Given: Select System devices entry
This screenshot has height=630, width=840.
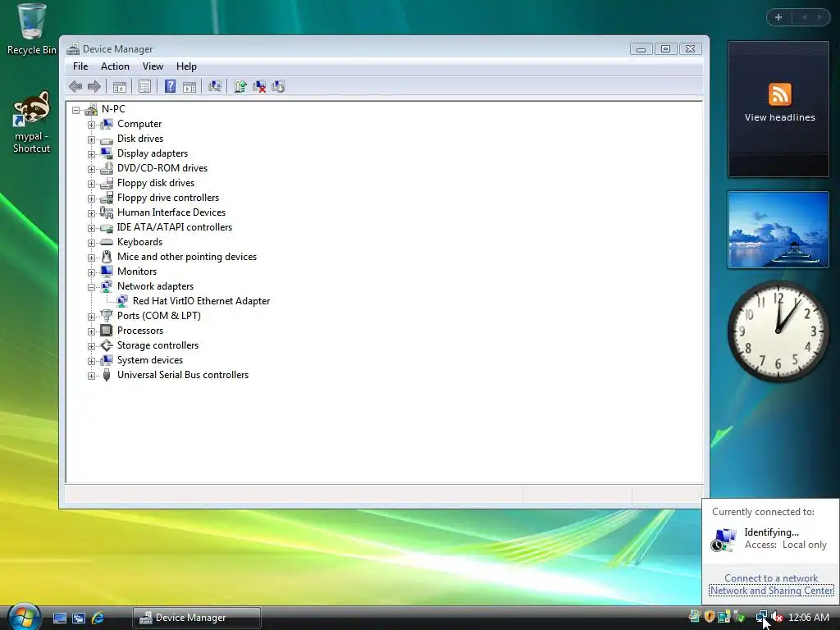Looking at the screenshot, I should 149,360.
